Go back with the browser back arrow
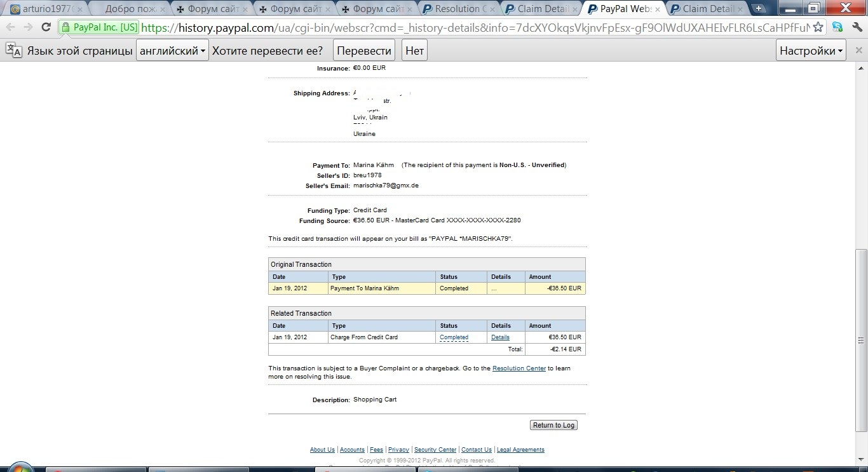 click(x=10, y=27)
